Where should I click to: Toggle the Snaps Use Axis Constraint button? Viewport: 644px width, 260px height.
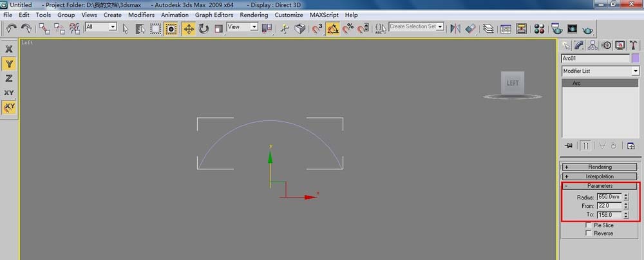[x=9, y=107]
